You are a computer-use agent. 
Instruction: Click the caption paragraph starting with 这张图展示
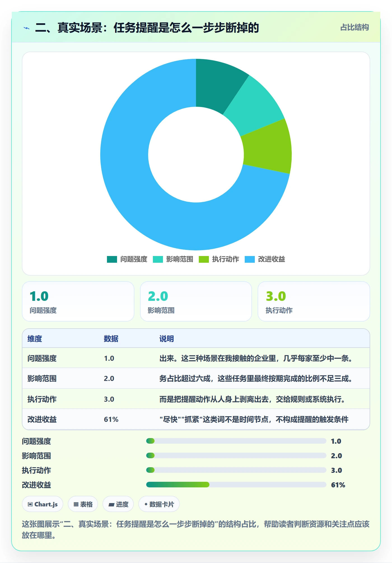196,529
